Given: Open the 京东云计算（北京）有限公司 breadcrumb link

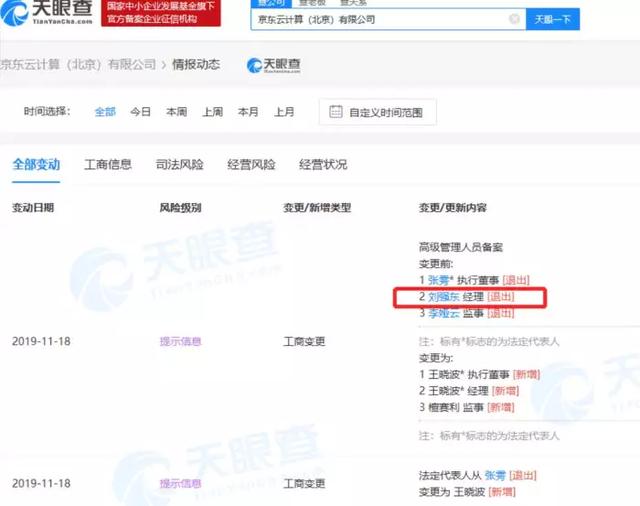Looking at the screenshot, I should click(78, 64).
